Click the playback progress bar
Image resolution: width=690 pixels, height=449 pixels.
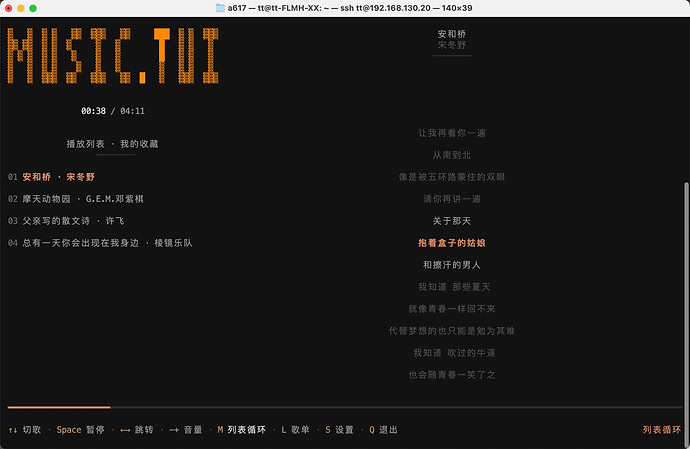345,408
